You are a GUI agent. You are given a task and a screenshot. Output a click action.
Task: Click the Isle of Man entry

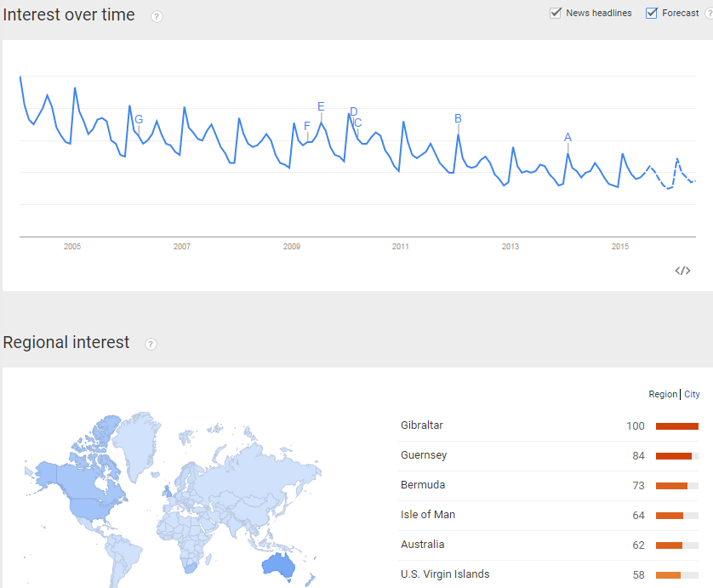tap(427, 515)
